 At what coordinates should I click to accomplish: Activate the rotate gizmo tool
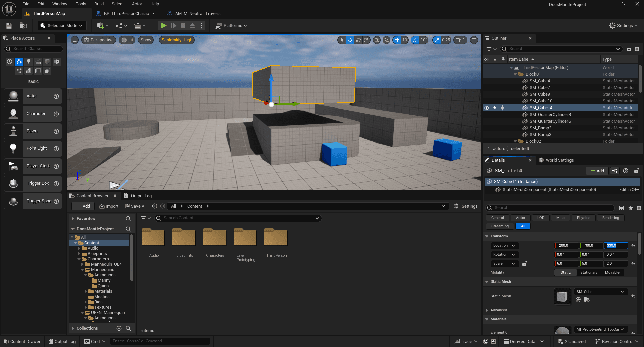pos(358,40)
